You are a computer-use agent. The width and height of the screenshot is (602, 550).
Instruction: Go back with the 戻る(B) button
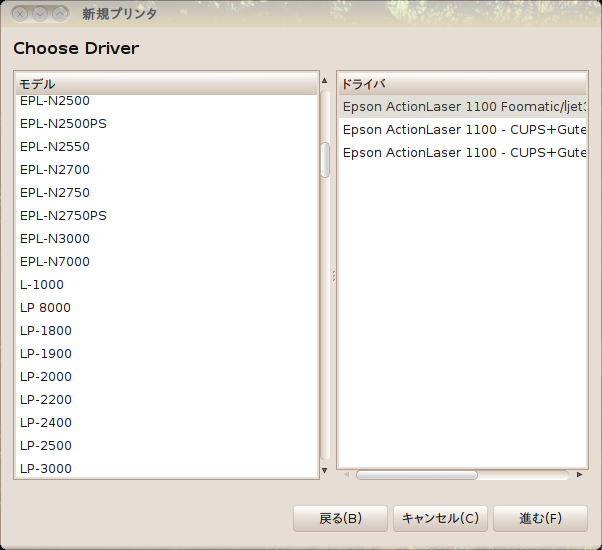point(340,519)
